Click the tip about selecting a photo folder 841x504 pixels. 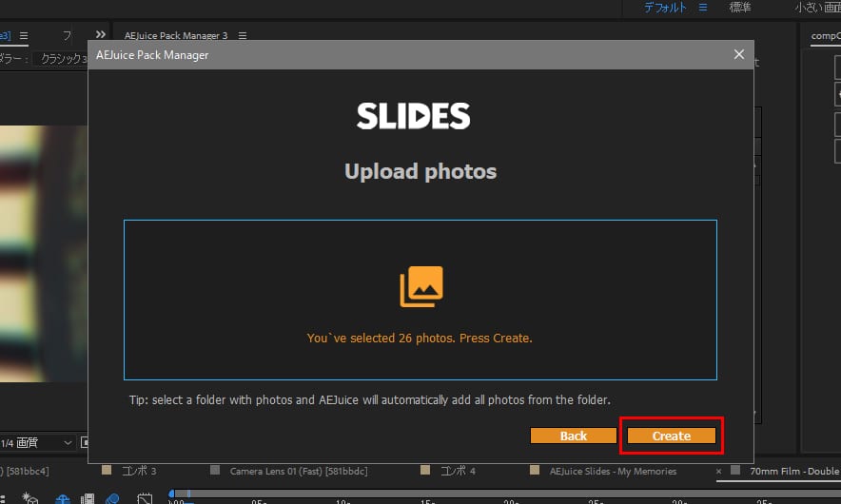[x=369, y=400]
